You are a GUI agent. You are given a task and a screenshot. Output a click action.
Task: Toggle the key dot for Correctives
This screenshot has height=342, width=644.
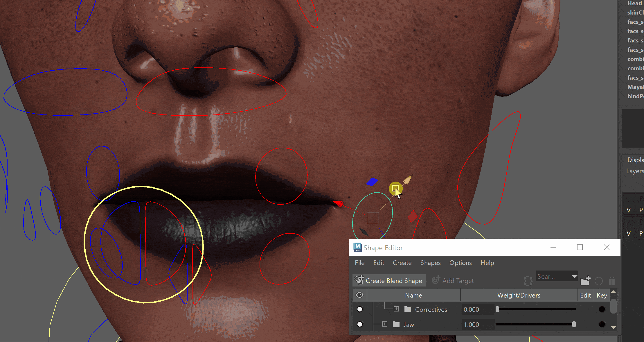click(x=602, y=309)
